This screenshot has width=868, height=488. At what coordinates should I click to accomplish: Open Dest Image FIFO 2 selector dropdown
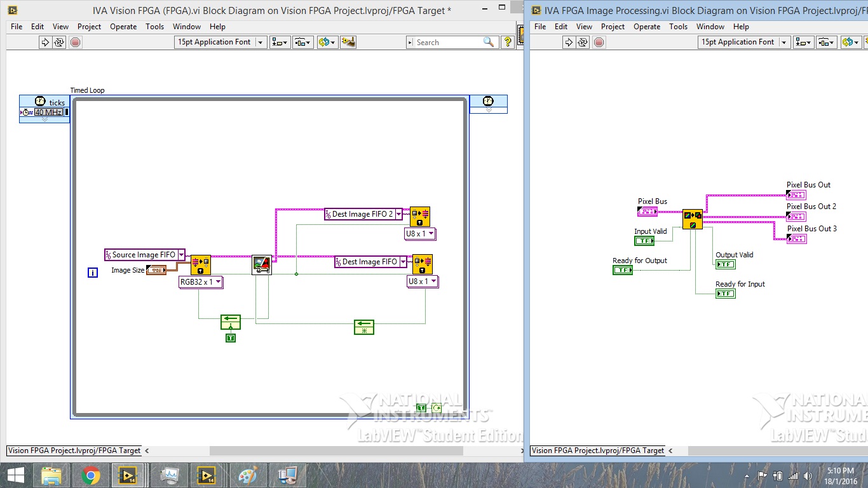tap(398, 214)
